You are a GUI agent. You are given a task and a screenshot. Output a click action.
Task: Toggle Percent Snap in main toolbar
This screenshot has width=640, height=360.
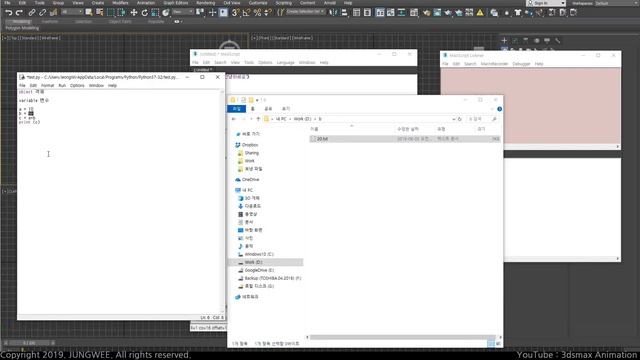(257, 13)
